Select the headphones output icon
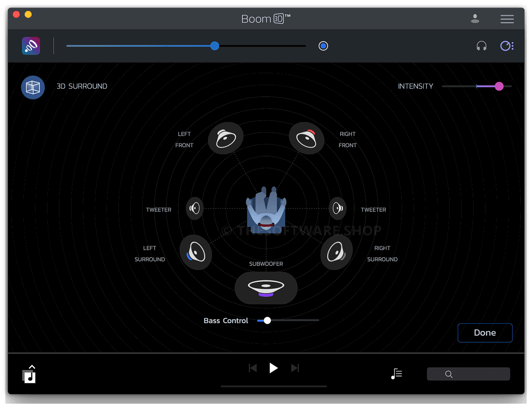The width and height of the screenshot is (532, 409). coord(481,46)
